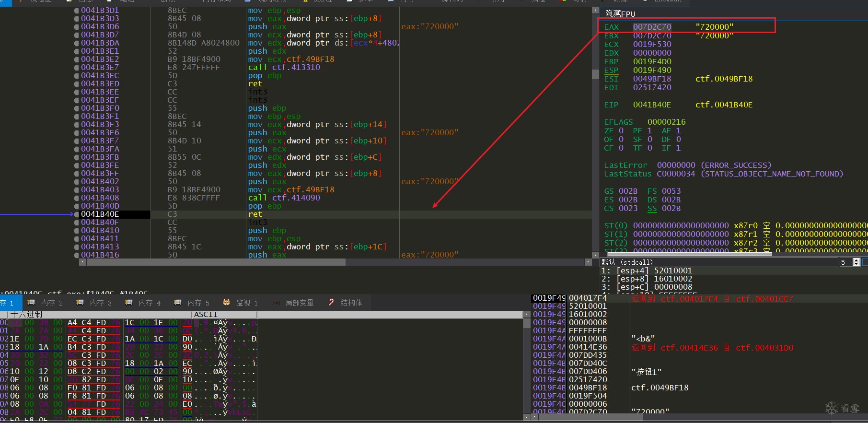Screen dimensions: 868x423
Task: Click ST(0) FPU register value
Action: pyautogui.click(x=681, y=225)
